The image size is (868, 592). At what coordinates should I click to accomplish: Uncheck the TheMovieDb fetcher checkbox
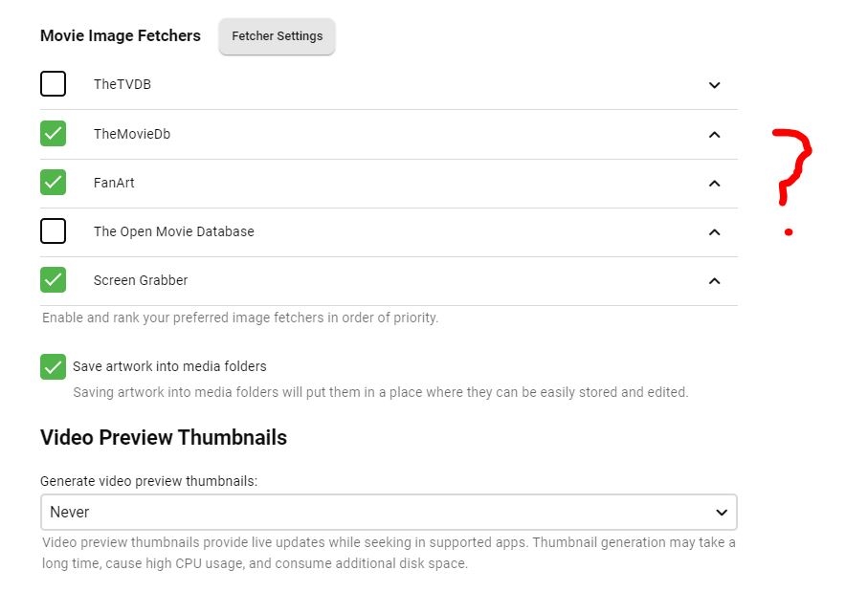pos(54,134)
